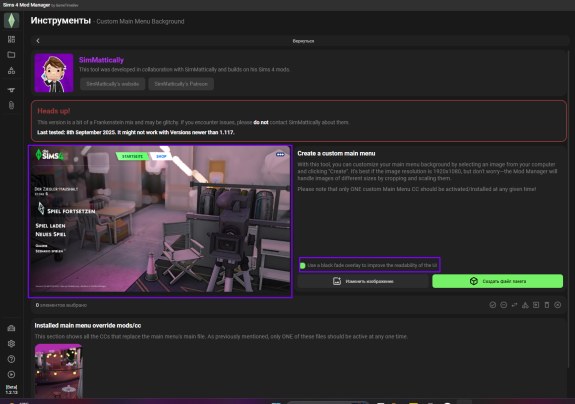Screen dimensions: 575x404
Task: Click the SimMattically avatar image
Action: click(x=54, y=73)
